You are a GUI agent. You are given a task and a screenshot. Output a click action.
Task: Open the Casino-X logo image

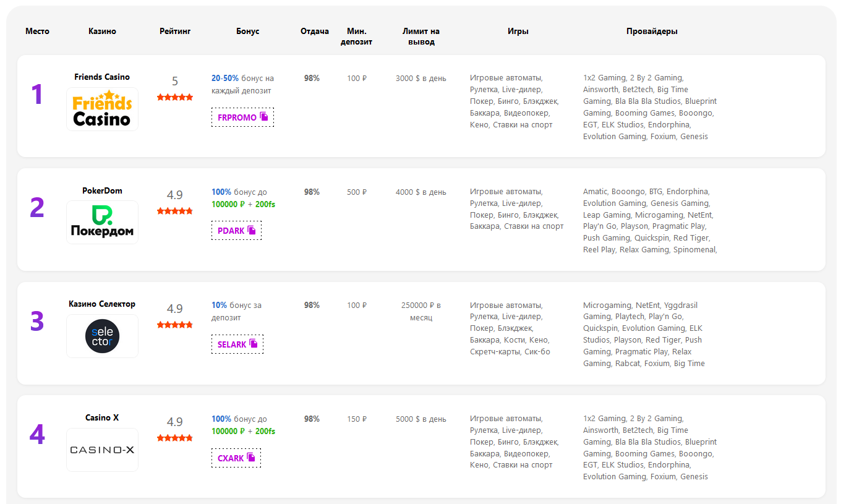tap(102, 450)
